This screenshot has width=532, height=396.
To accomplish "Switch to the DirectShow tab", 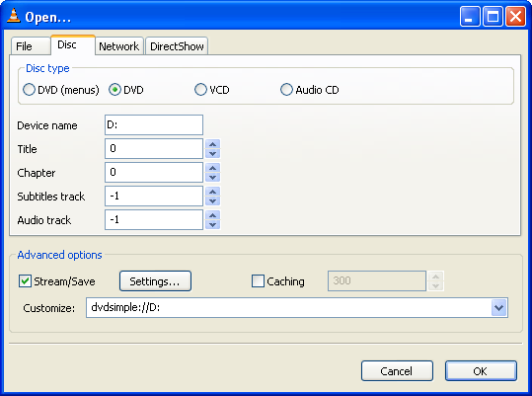I will 177,46.
